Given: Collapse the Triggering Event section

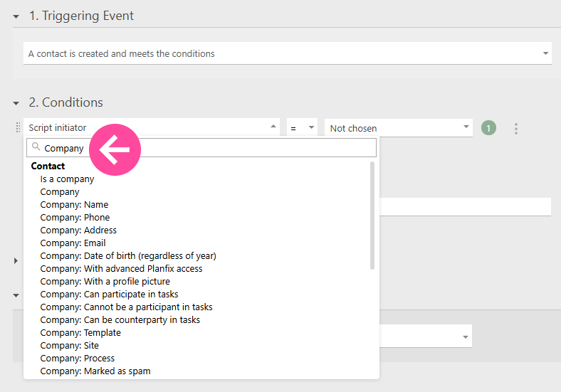Looking at the screenshot, I should 16,16.
